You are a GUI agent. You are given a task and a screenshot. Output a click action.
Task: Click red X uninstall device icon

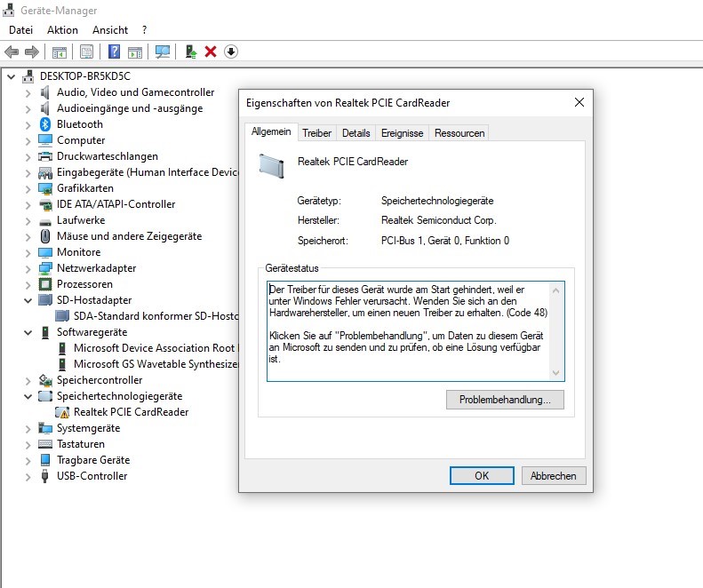pos(211,52)
